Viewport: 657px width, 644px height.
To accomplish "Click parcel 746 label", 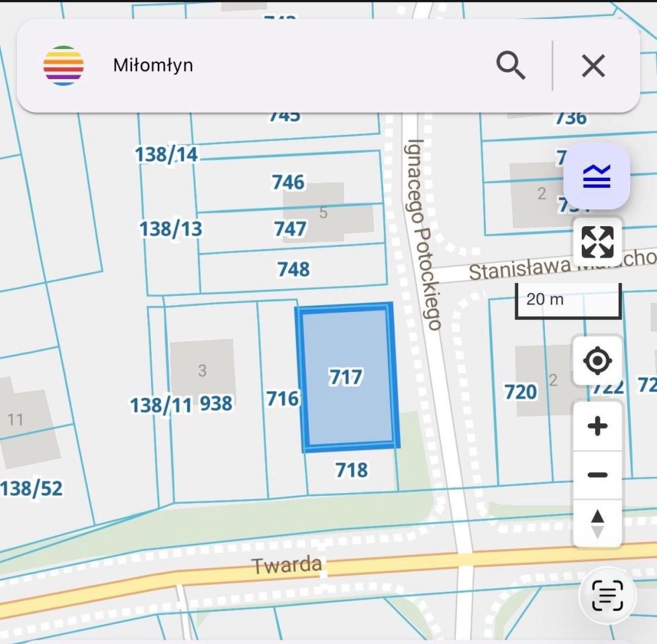I will 289,182.
